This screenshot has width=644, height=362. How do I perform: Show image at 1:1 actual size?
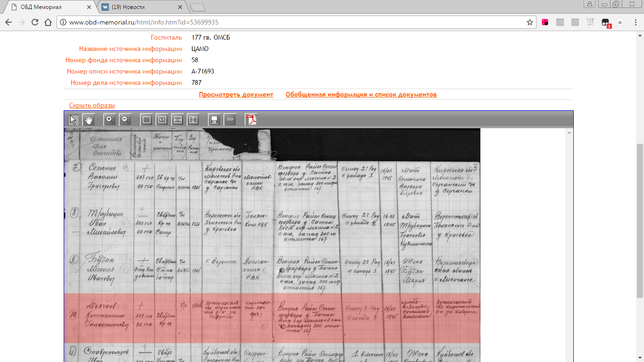162,120
